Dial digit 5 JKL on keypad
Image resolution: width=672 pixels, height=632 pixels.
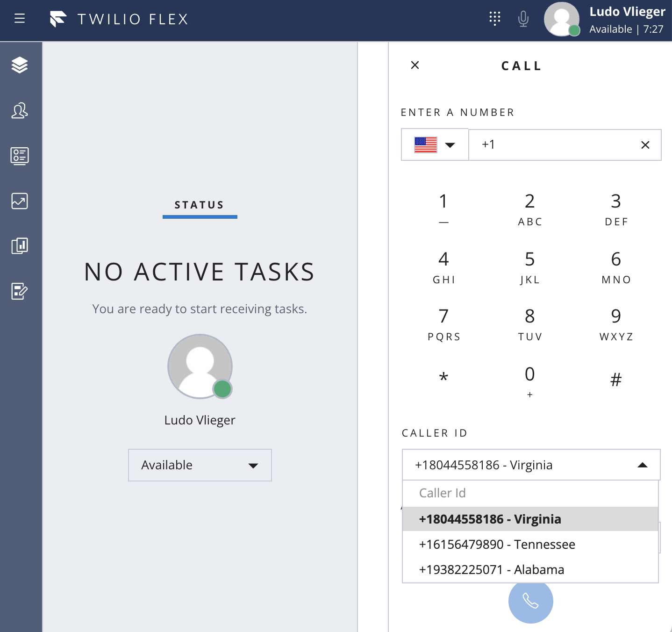[530, 267]
